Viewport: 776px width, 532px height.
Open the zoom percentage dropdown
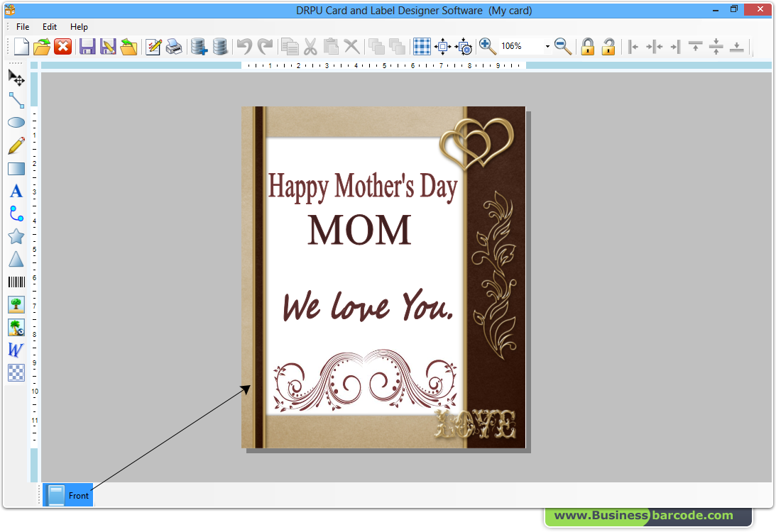(548, 46)
